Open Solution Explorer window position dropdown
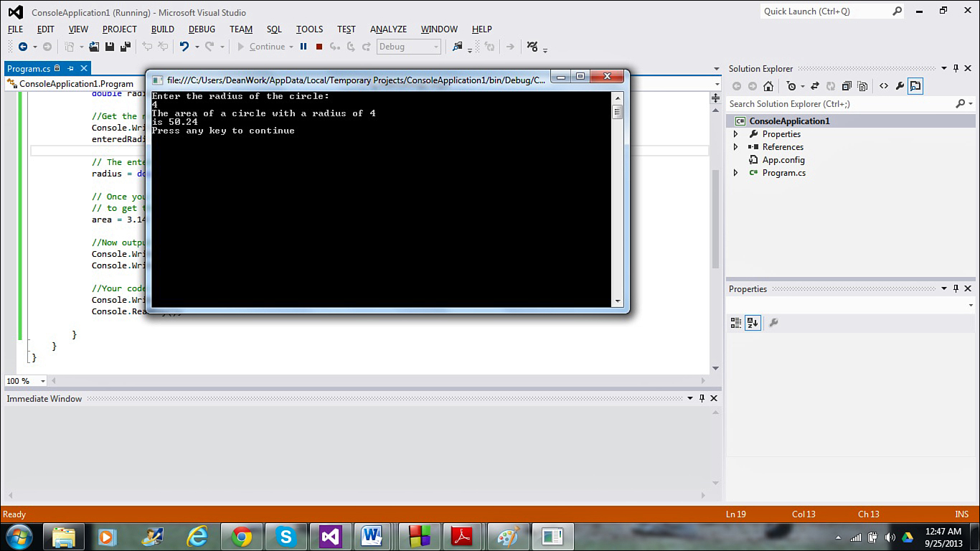 944,69
